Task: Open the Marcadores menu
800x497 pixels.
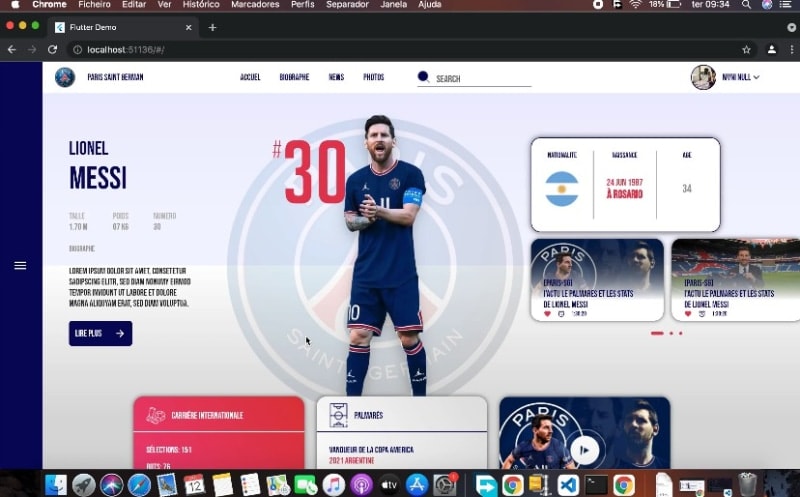Action: click(255, 5)
